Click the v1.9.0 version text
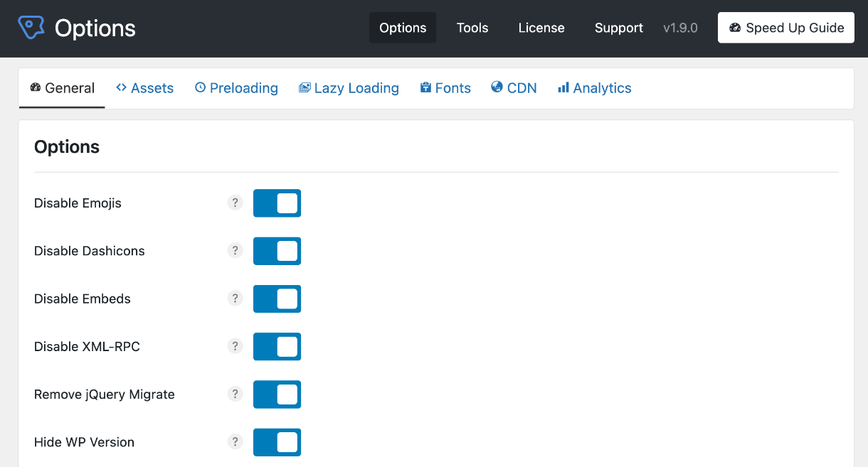 pos(680,28)
